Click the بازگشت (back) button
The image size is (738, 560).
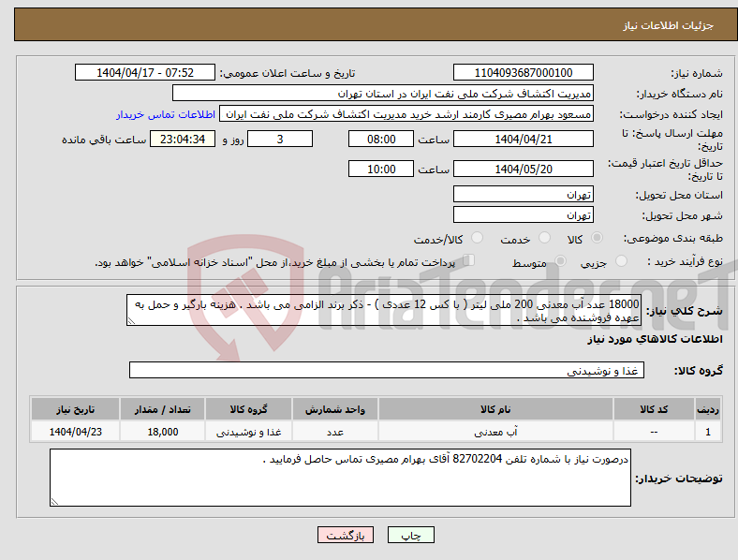pyautogui.click(x=346, y=535)
